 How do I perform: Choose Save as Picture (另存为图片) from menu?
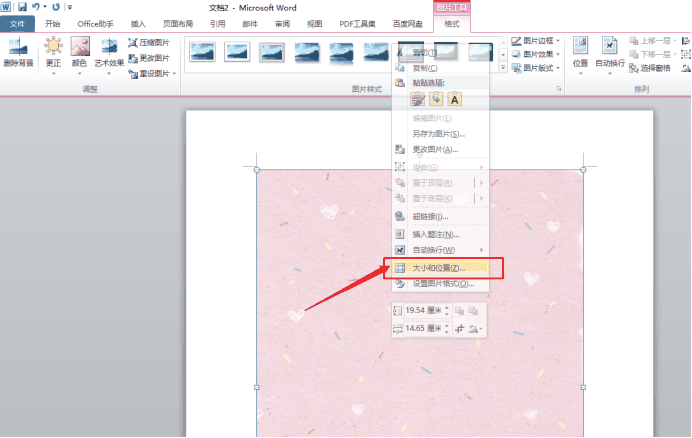(438, 133)
